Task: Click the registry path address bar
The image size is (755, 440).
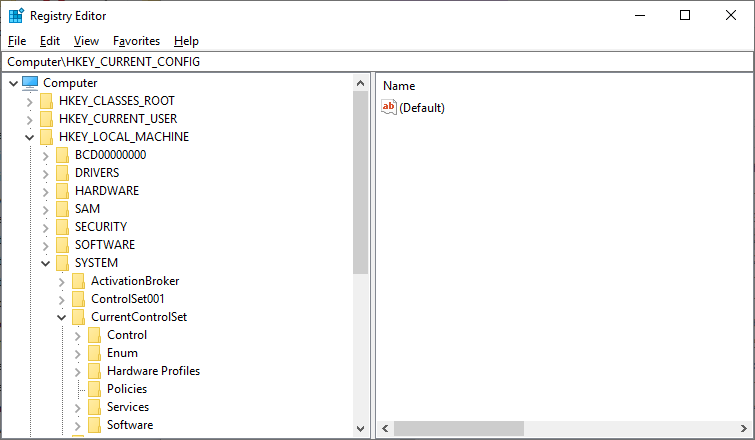Action: tap(377, 62)
